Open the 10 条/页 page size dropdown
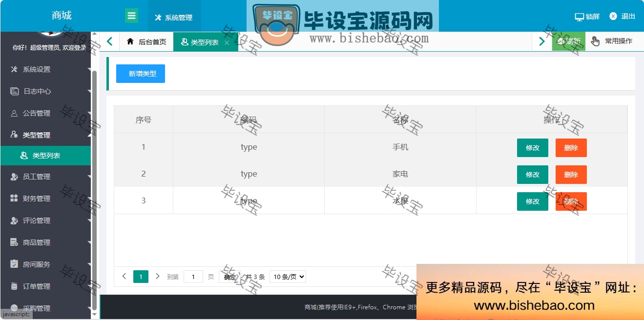 tap(288, 277)
